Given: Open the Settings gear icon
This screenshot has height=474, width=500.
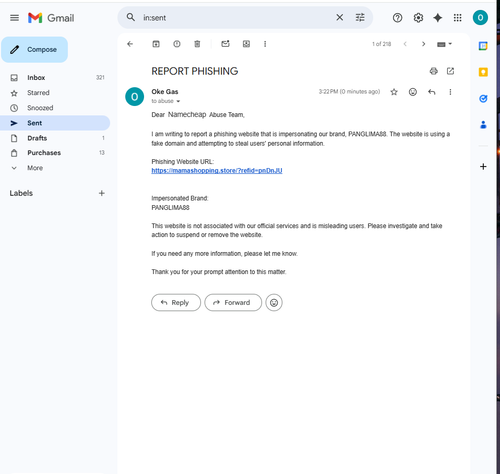Looking at the screenshot, I should [418, 18].
